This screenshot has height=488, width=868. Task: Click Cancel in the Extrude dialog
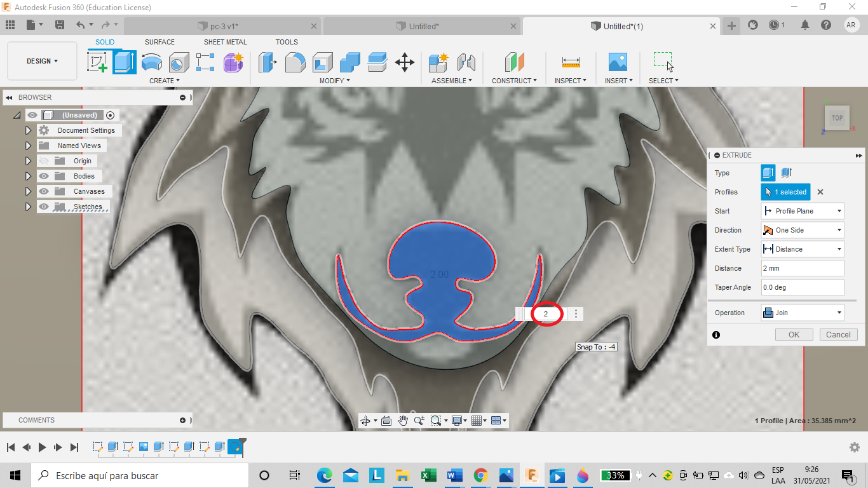[838, 335]
